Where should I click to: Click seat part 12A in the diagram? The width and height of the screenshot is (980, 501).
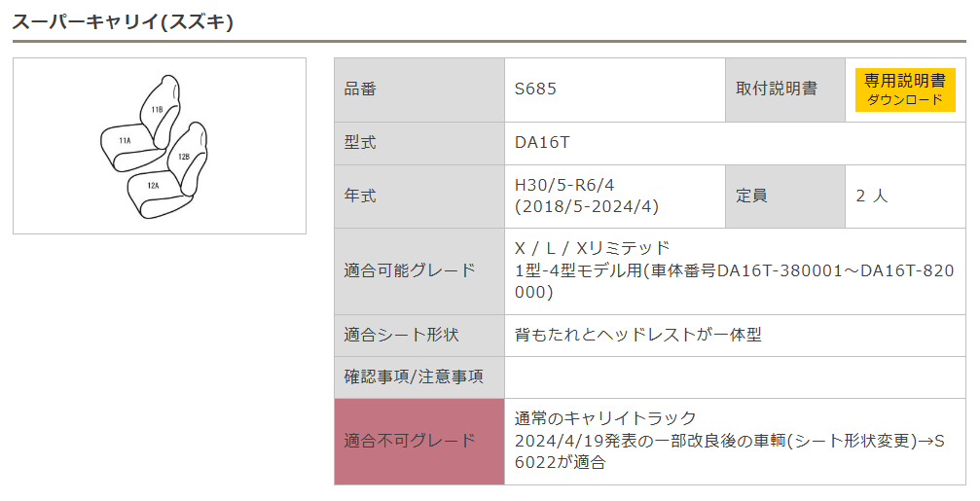point(153,185)
